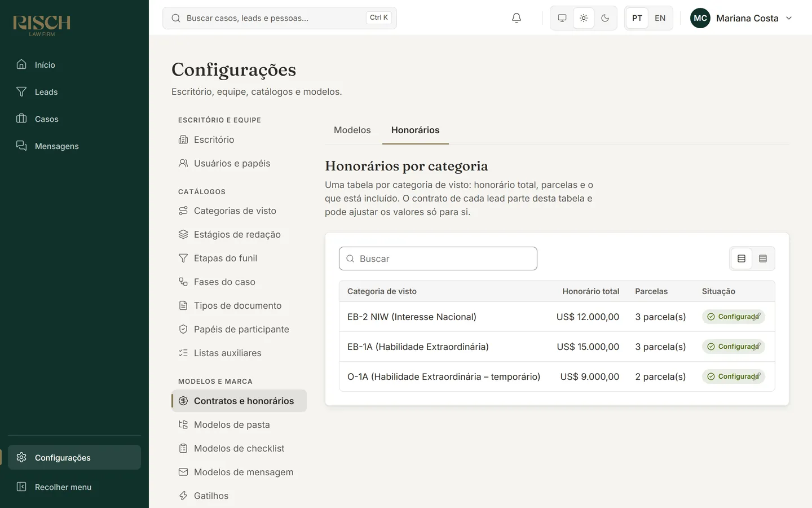Open Papéis de participante catalog
Viewport: 812px width, 508px height.
click(x=239, y=329)
